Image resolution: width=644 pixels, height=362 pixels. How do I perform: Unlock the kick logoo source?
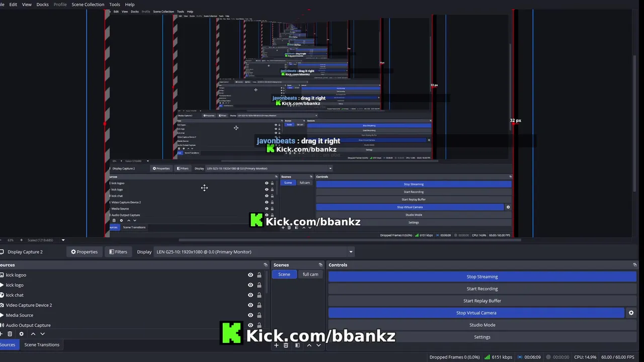point(259,275)
